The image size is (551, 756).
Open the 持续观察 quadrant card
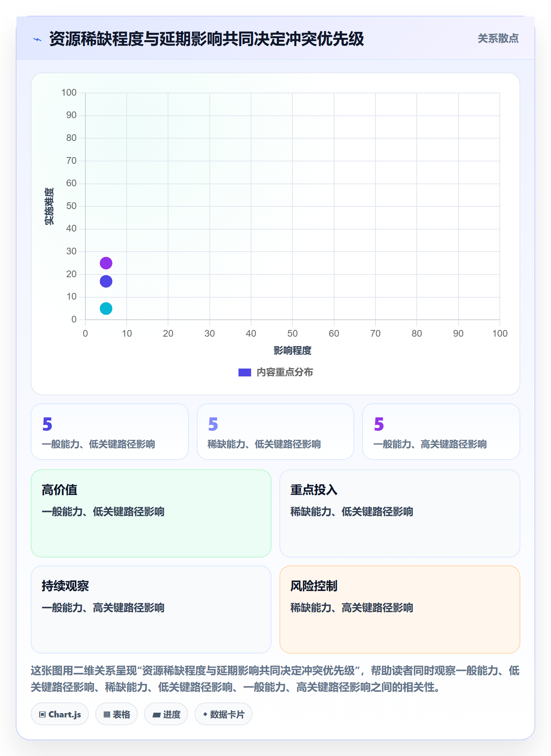coord(151,610)
